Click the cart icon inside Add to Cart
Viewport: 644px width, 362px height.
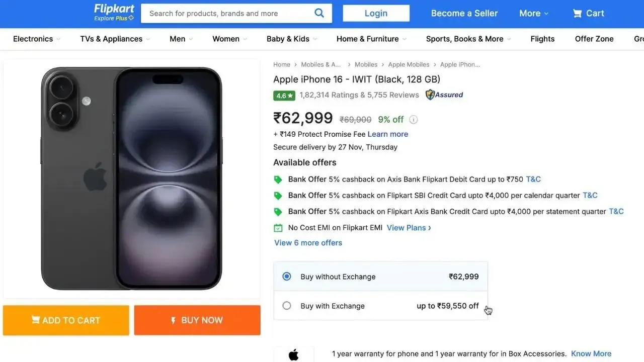[x=36, y=320]
